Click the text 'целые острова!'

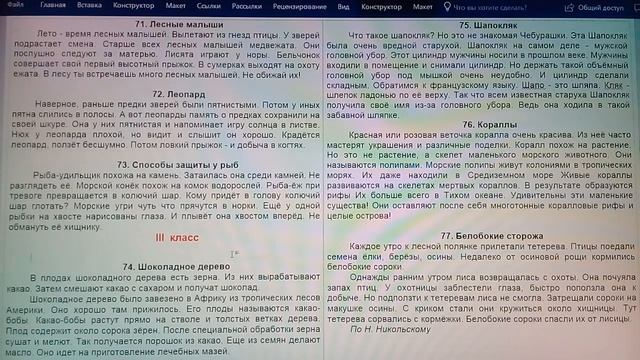[359, 216]
